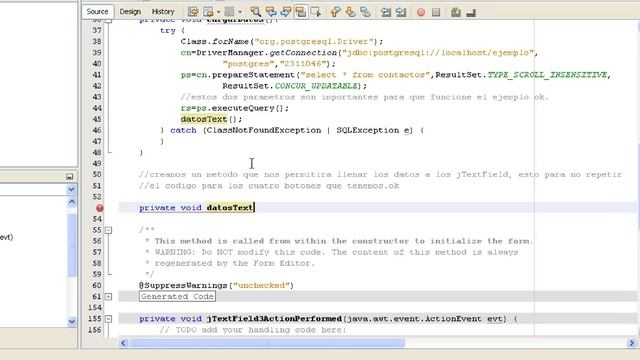The image size is (640, 360).
Task: Shift Line Right toolbar icon
Action: coord(401,12)
